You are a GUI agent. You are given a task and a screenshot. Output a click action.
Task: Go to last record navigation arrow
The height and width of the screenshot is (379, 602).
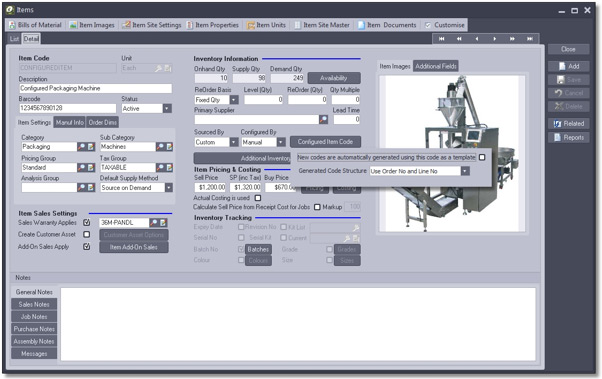530,39
